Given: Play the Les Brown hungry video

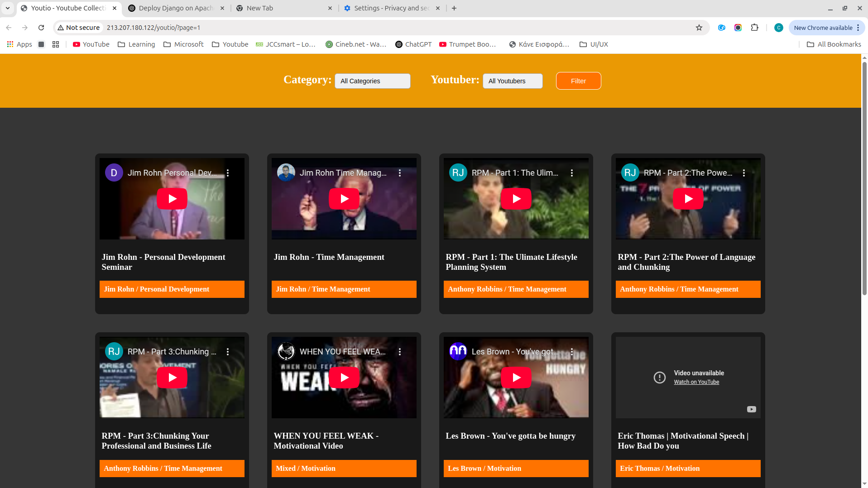Looking at the screenshot, I should click(x=516, y=378).
